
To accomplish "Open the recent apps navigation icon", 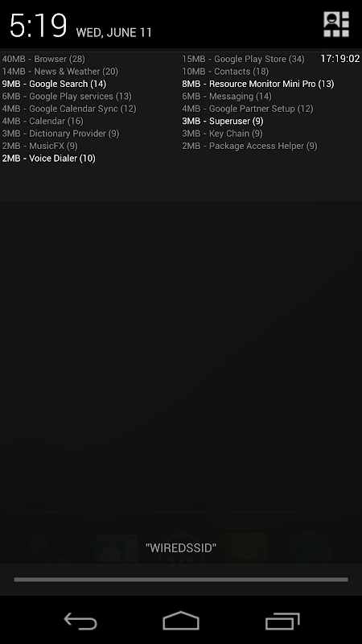I will [282, 621].
